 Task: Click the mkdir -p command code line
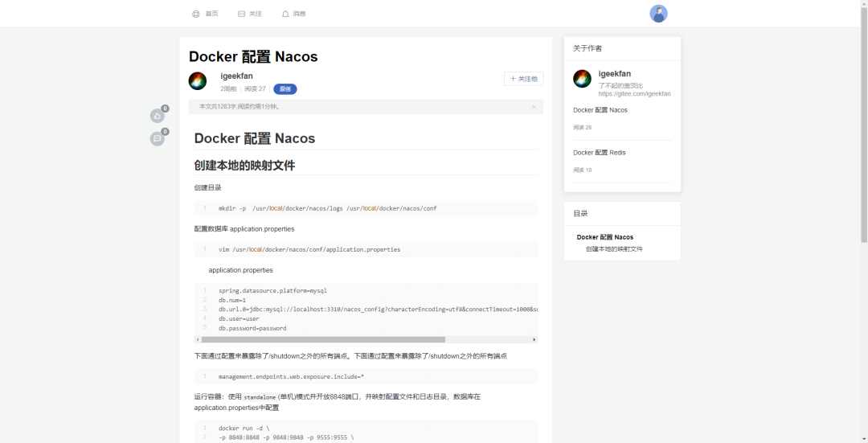(x=327, y=208)
